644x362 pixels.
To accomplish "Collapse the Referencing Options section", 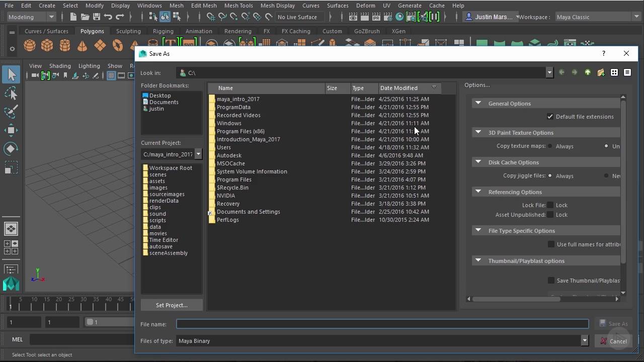I will [x=478, y=192].
